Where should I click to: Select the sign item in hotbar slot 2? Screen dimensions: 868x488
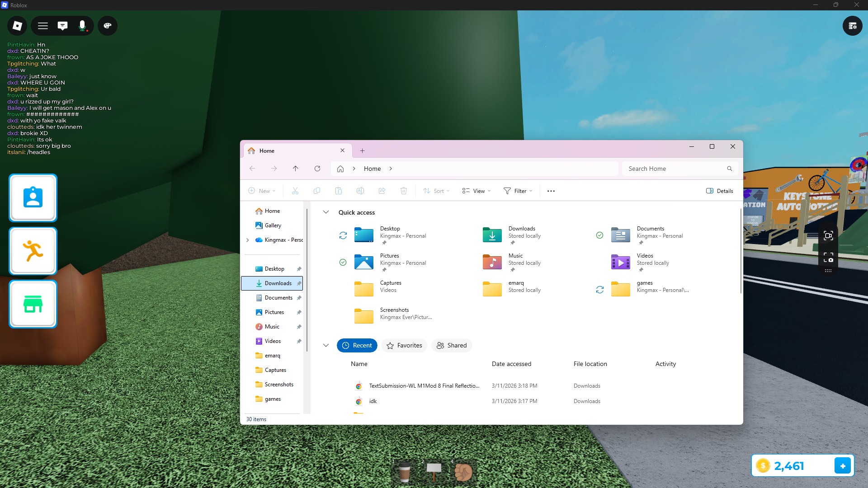point(434,472)
